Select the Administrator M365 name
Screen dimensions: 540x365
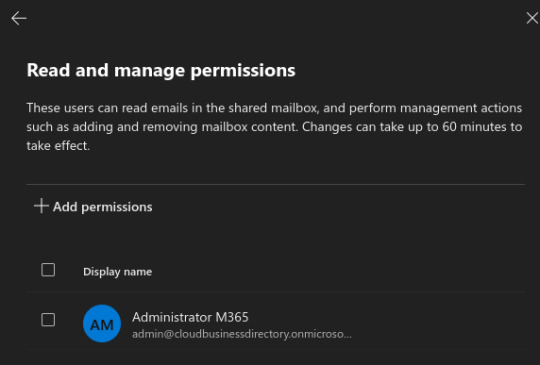click(x=190, y=317)
